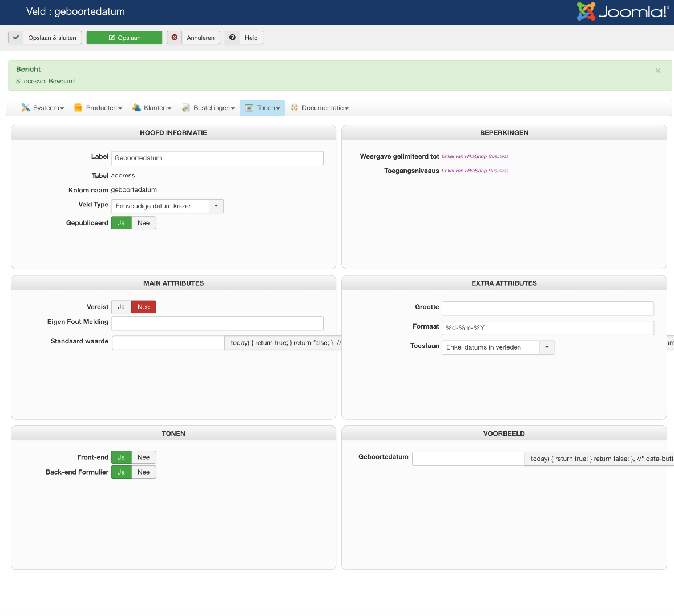Image resolution: width=674 pixels, height=616 pixels.
Task: Open the Klanten menu
Action: (x=152, y=108)
